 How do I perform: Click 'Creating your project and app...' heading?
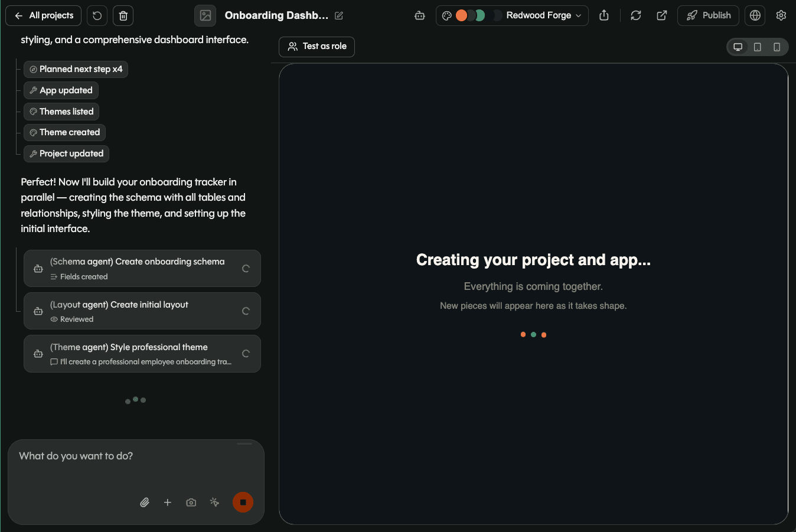point(533,260)
